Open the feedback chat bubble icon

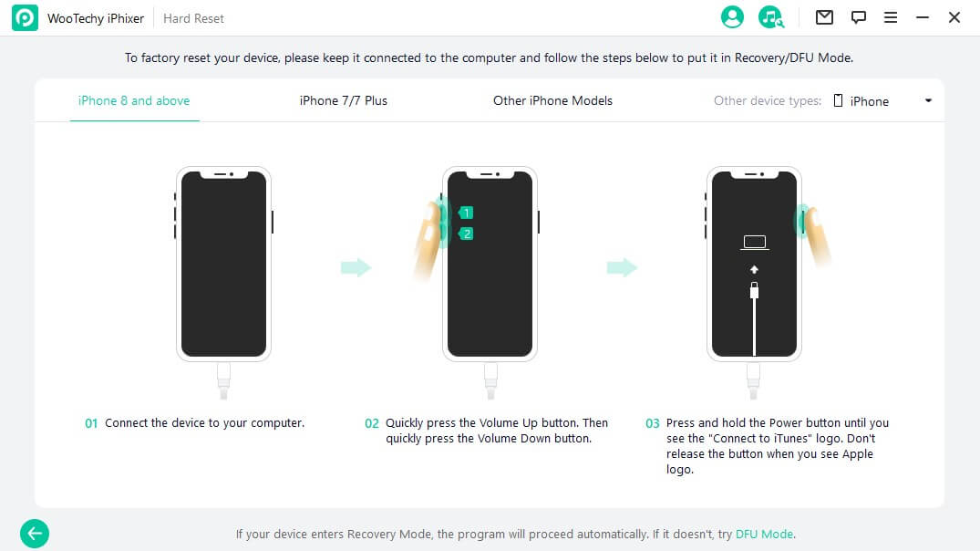[858, 17]
